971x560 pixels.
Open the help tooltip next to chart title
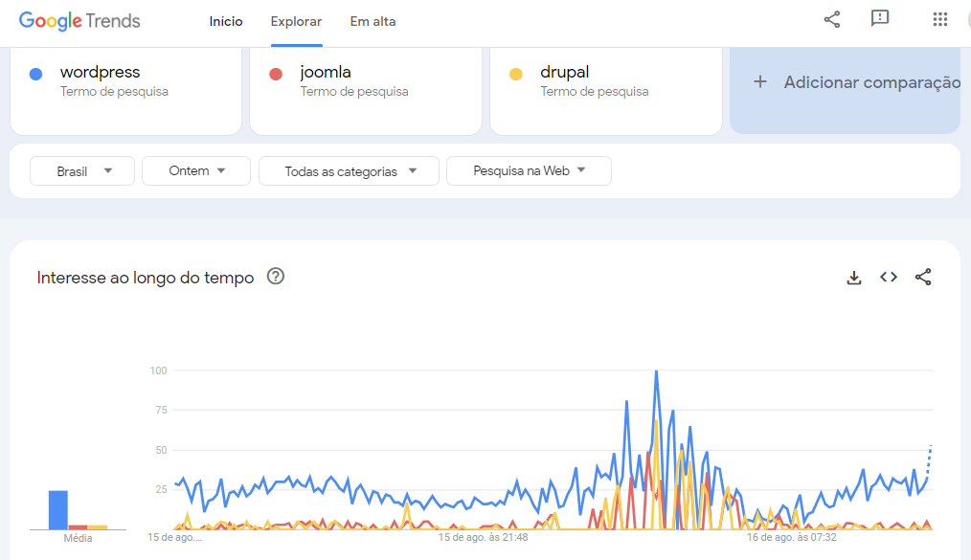coord(276,277)
